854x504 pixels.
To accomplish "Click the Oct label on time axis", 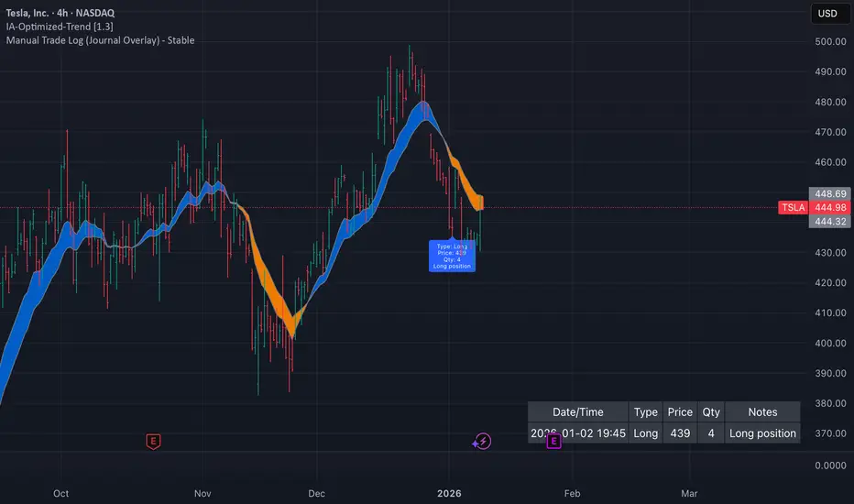I will coord(61,493).
